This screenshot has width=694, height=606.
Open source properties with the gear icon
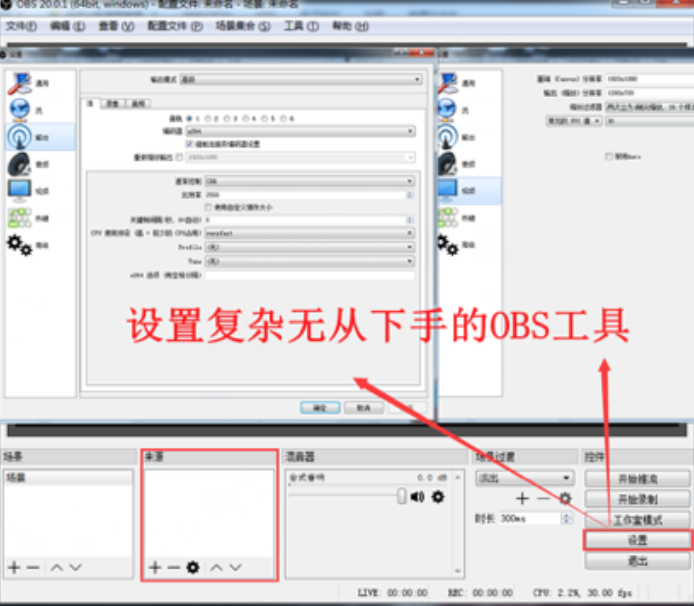click(x=193, y=567)
